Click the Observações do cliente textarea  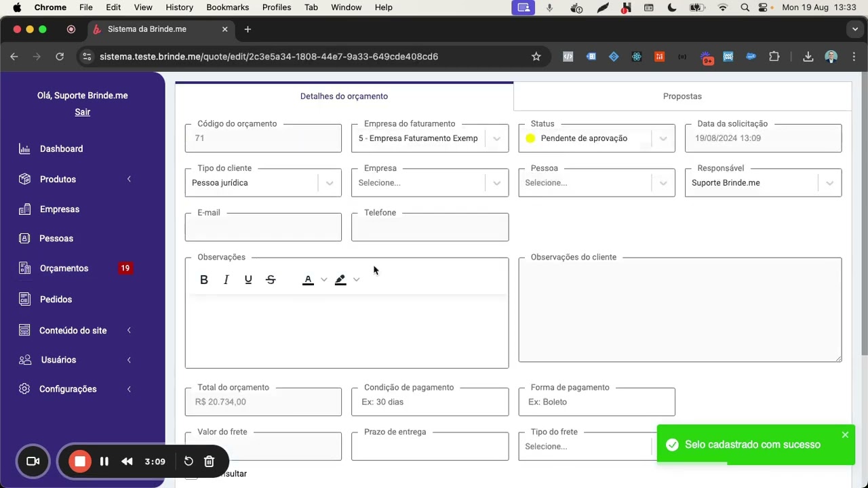(680, 310)
